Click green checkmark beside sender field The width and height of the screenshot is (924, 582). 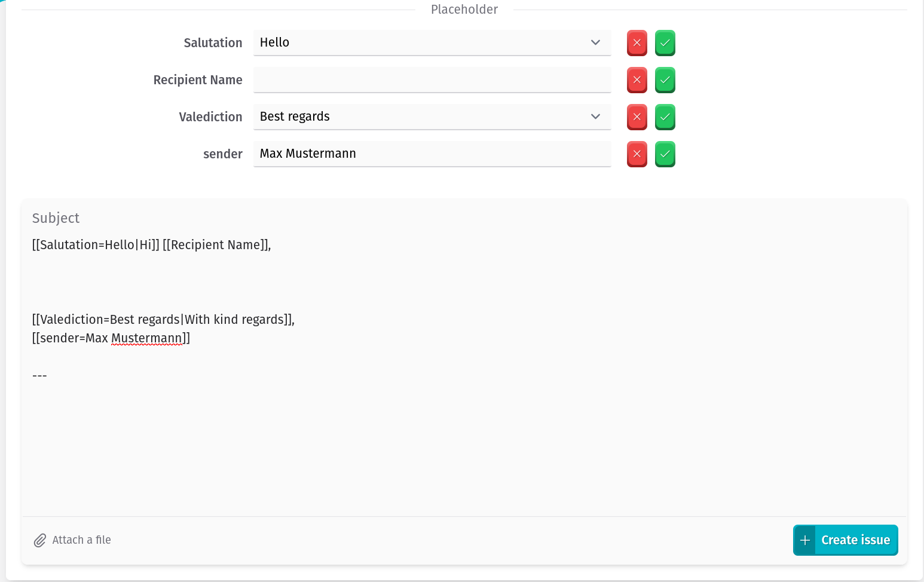(x=665, y=154)
